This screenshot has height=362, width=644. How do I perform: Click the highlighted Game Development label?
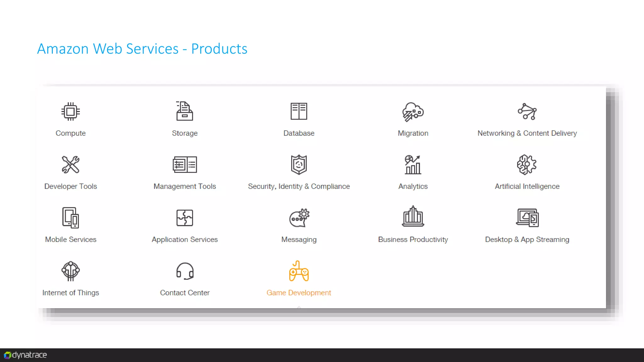click(299, 293)
